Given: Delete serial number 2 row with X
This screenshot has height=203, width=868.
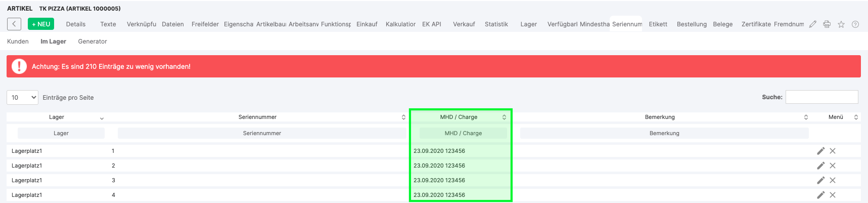Looking at the screenshot, I should (833, 166).
